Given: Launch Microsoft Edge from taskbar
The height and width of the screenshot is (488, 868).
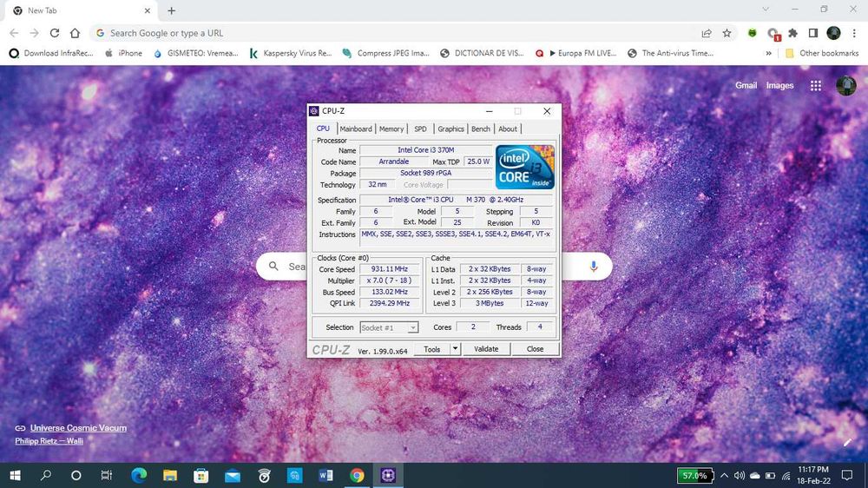Looking at the screenshot, I should coord(139,475).
